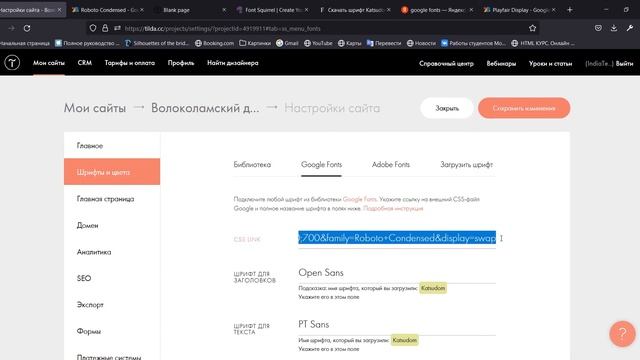Open Справочный центр link
This screenshot has width=640, height=360.
point(446,63)
